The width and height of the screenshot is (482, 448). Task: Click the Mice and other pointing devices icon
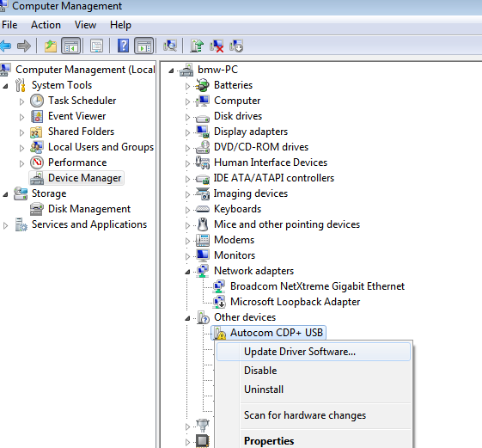click(203, 224)
